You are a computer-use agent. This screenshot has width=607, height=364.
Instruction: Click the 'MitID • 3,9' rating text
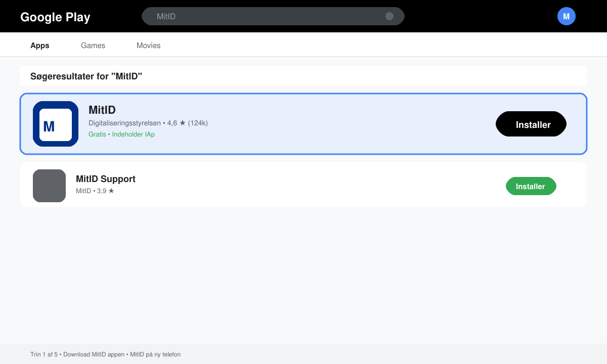click(95, 191)
